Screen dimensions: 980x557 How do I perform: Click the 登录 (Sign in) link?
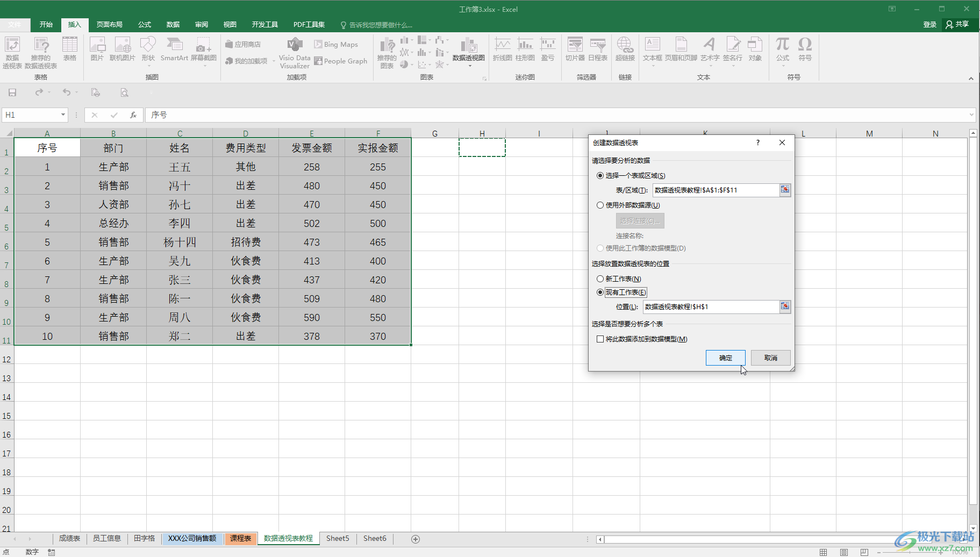pos(930,25)
